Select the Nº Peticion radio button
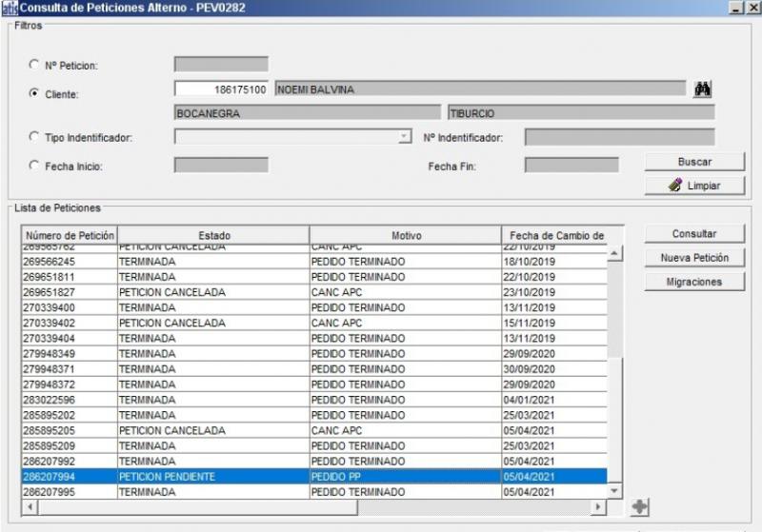762x532 pixels. (x=35, y=65)
